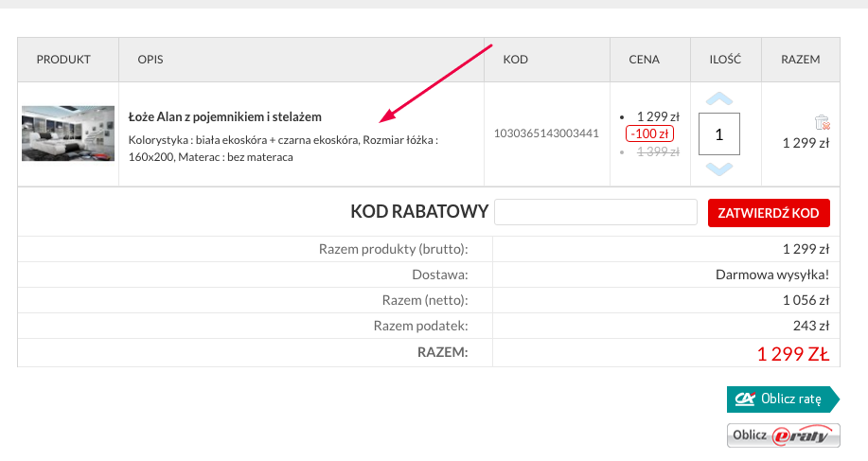Open 'Łoże Alan z pojemnikiem i stelażem' link
This screenshot has height=461, width=868.
(224, 116)
